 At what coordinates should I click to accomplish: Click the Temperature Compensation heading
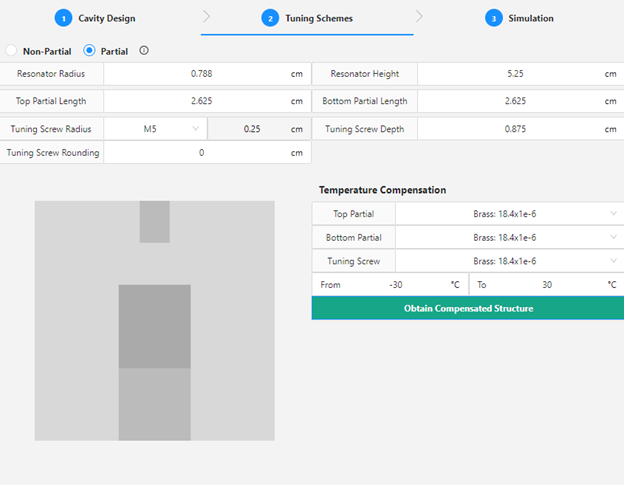382,190
